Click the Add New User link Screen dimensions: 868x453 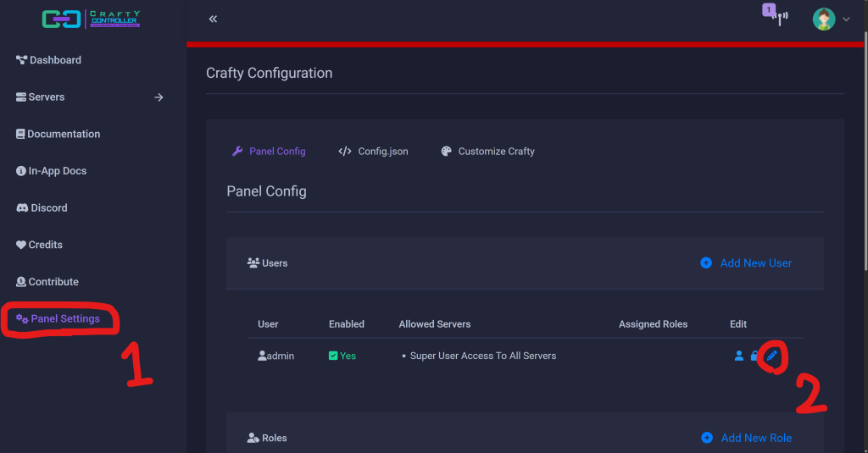click(x=755, y=263)
